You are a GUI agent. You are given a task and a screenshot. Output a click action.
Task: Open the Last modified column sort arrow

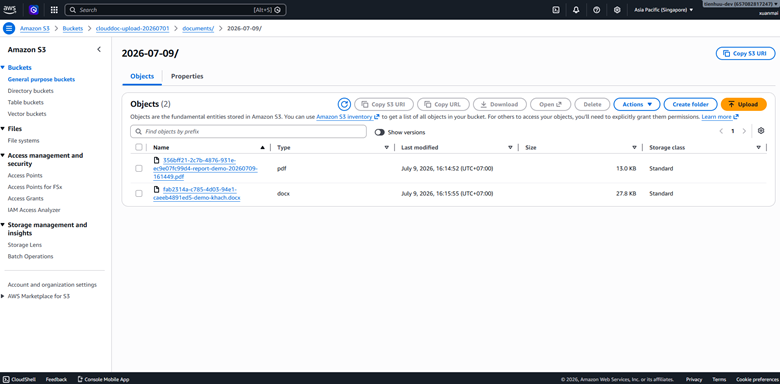(510, 148)
